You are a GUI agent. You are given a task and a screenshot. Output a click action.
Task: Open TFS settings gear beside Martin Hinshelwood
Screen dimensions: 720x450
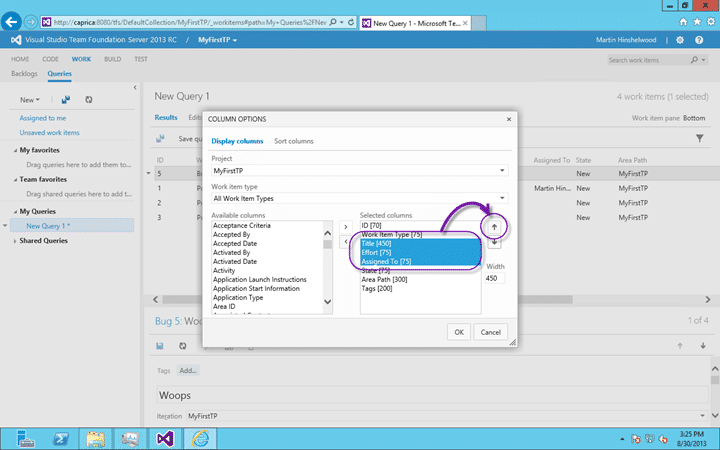click(x=680, y=40)
